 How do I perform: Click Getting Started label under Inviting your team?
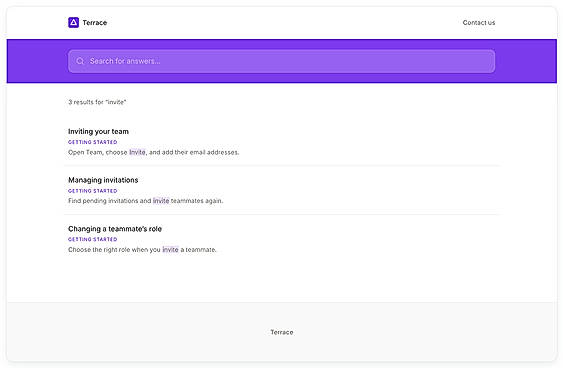[93, 142]
